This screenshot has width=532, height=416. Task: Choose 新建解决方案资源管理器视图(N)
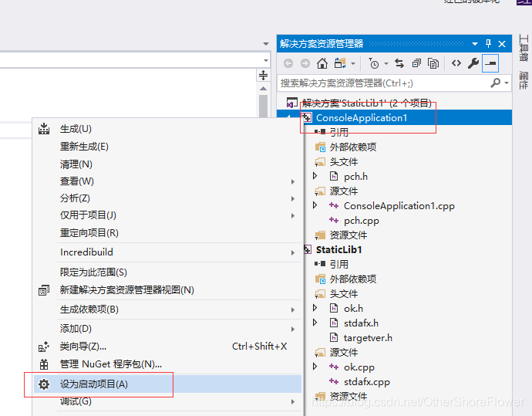[x=167, y=290]
